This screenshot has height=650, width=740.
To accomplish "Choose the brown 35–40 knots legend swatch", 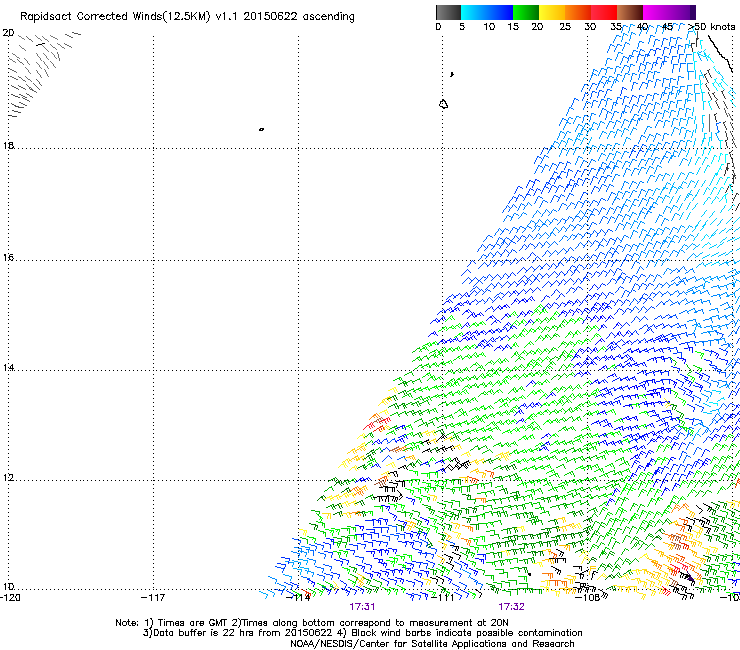I will click(630, 12).
